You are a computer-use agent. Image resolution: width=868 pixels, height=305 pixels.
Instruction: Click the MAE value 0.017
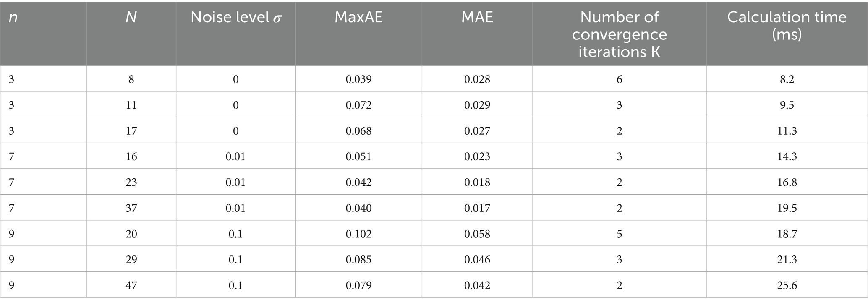coord(477,208)
